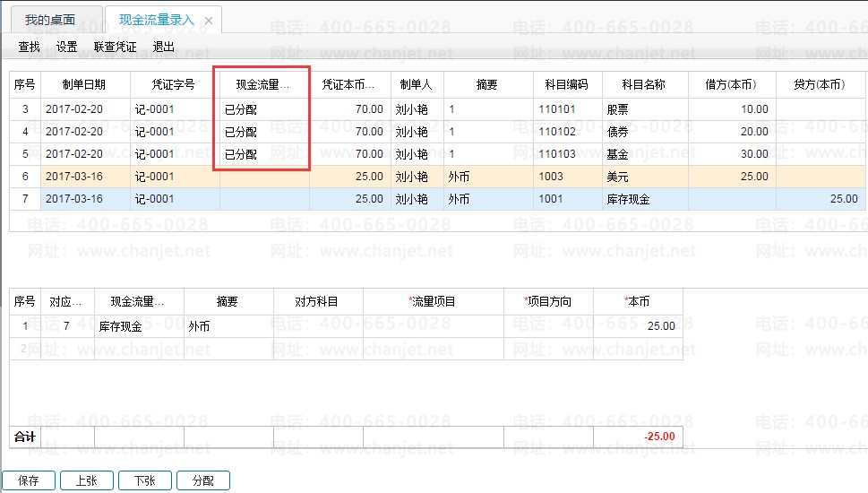
Task: Click 退出 in the toolbar
Action: (164, 47)
